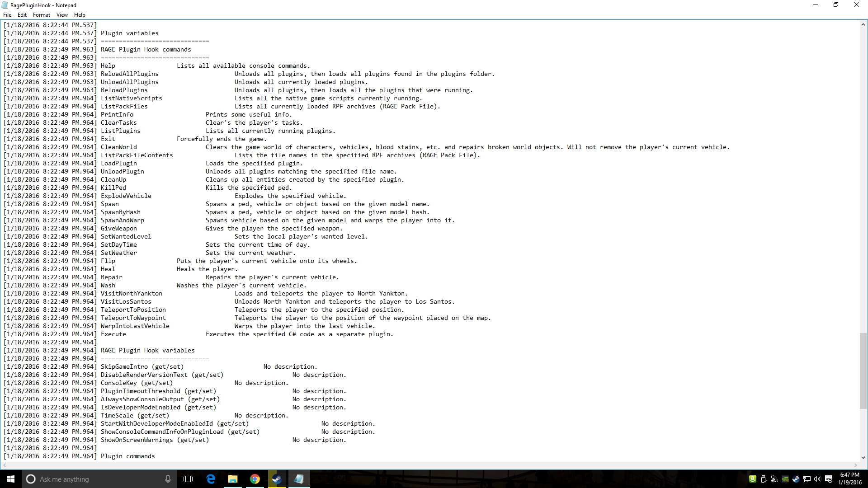
Task: Open the Help menu
Action: [80, 15]
